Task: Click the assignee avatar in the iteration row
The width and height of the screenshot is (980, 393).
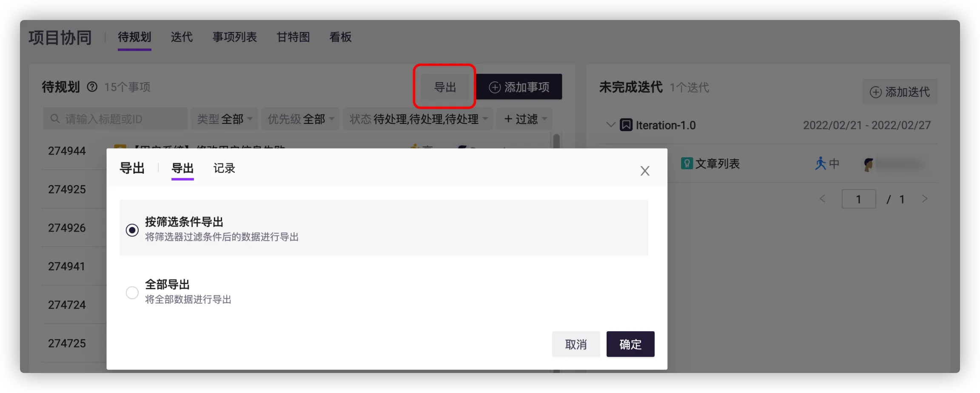Action: pyautogui.click(x=868, y=164)
